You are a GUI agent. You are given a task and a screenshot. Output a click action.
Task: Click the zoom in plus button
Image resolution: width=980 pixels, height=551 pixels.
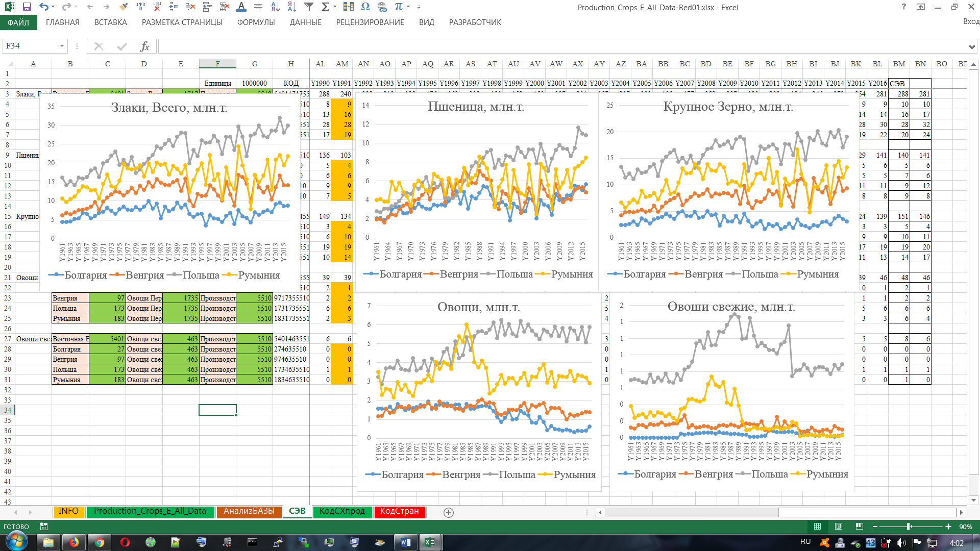click(948, 527)
